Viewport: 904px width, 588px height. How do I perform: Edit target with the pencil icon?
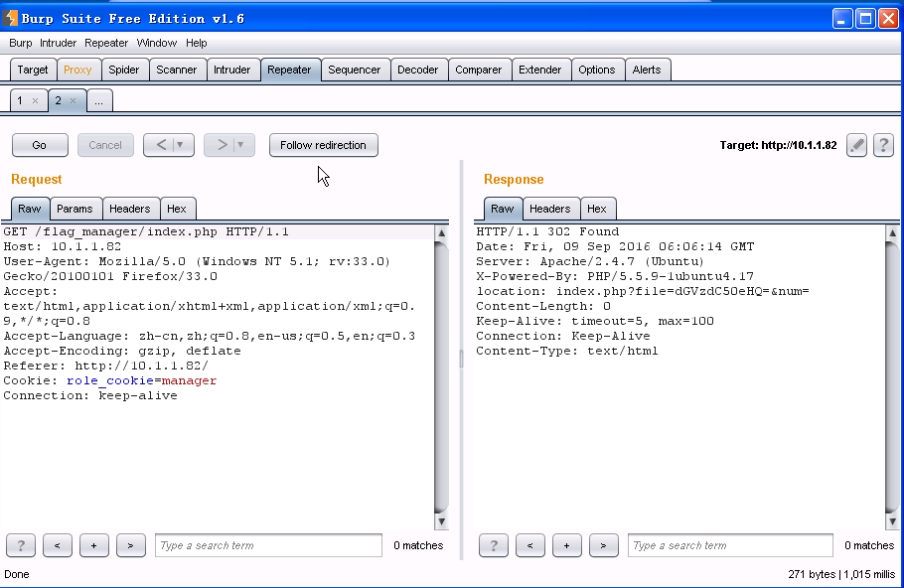[x=856, y=145]
